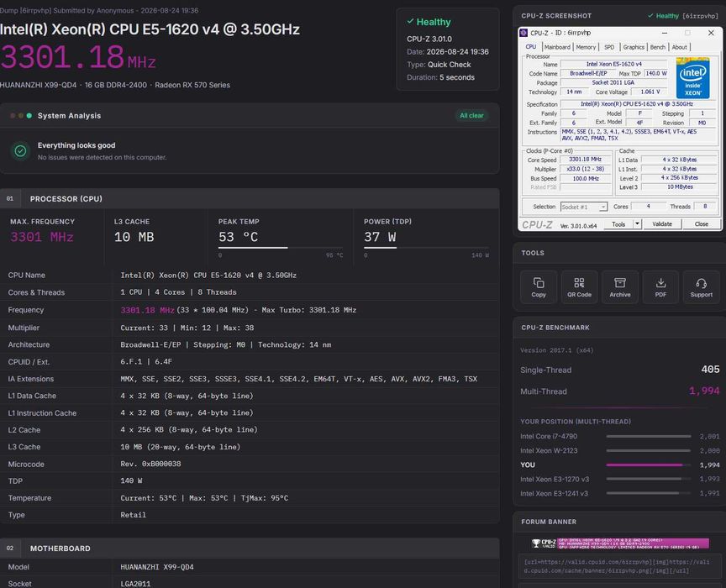Select the SPD tab in CPU-Z screenshot
This screenshot has width=726, height=588.
click(609, 47)
